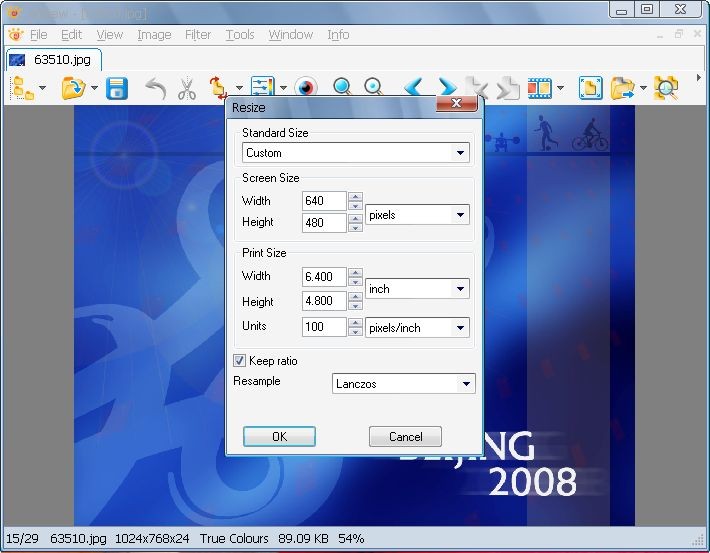Decrease Print Height with down spinner
The image size is (710, 553).
(x=355, y=306)
